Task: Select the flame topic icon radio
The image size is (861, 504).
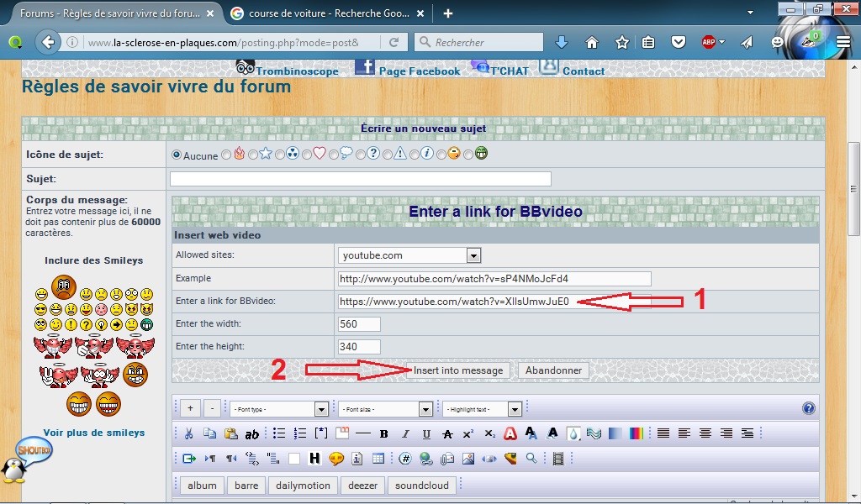Action: coord(226,155)
